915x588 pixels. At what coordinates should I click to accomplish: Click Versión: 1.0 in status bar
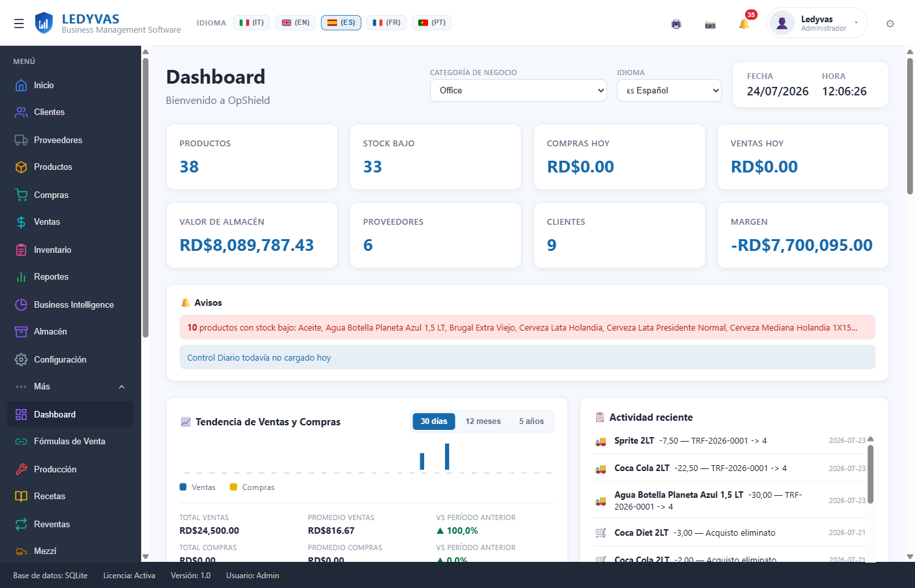click(191, 576)
